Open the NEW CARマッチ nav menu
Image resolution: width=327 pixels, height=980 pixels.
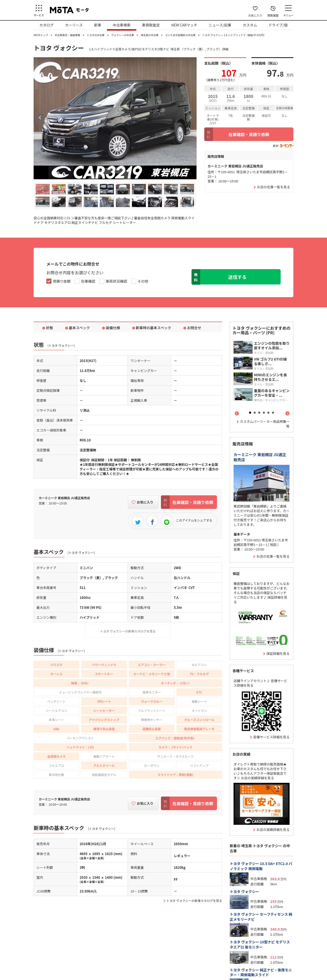184,25
